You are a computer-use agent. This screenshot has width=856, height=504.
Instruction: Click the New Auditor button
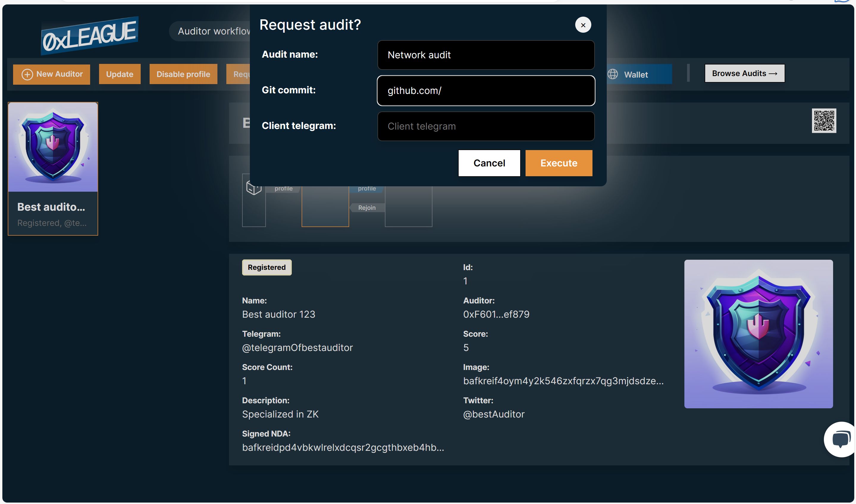pos(52,74)
